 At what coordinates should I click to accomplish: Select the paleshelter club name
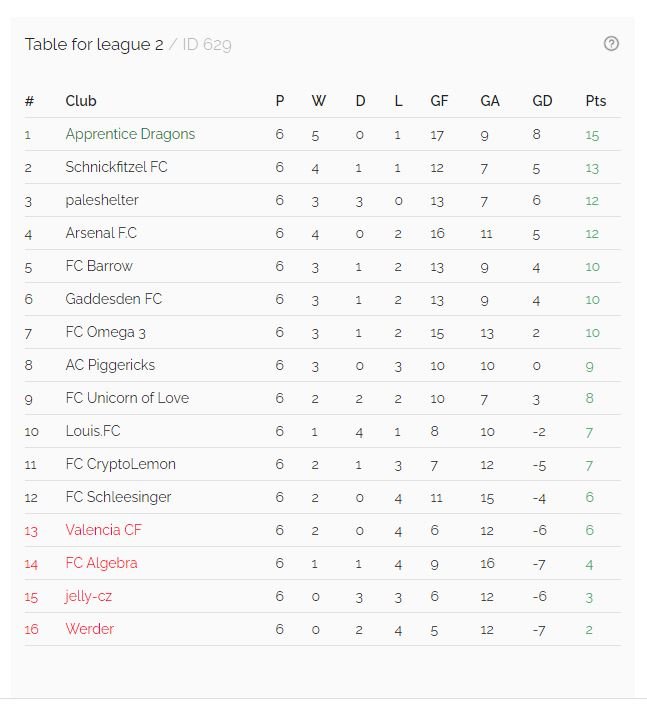coord(102,200)
